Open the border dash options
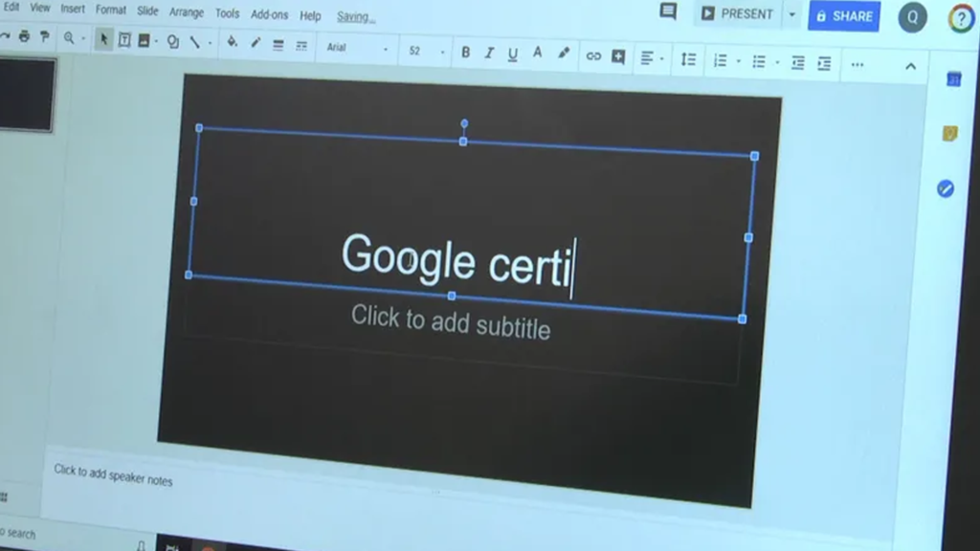Screen dimensions: 980x551 [x=301, y=46]
